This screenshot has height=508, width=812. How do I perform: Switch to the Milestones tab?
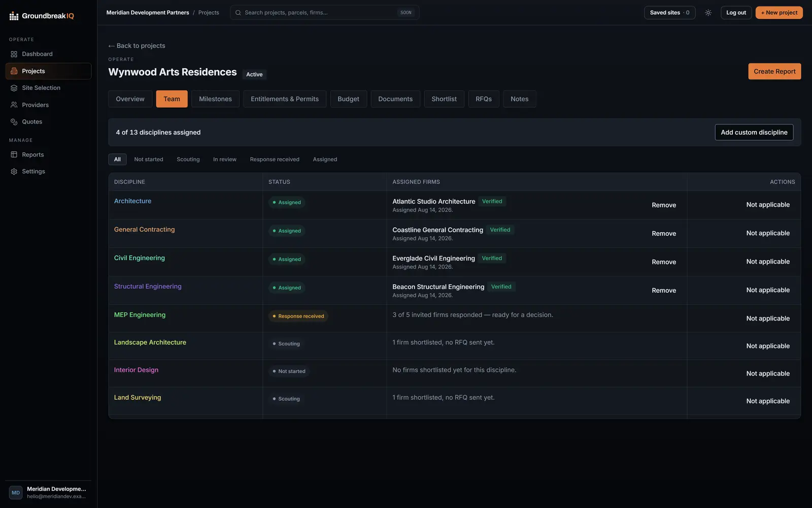[215, 99]
